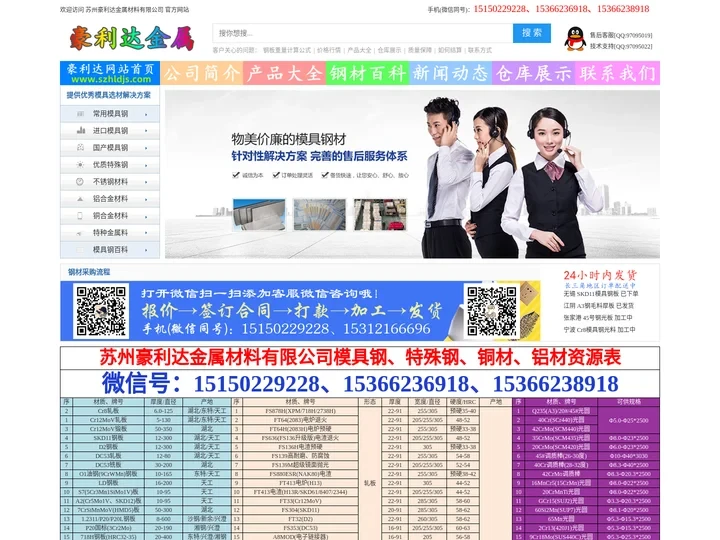Click the icon beside 常用模具钢
Viewport: 720px width, 540px height.
(80, 114)
